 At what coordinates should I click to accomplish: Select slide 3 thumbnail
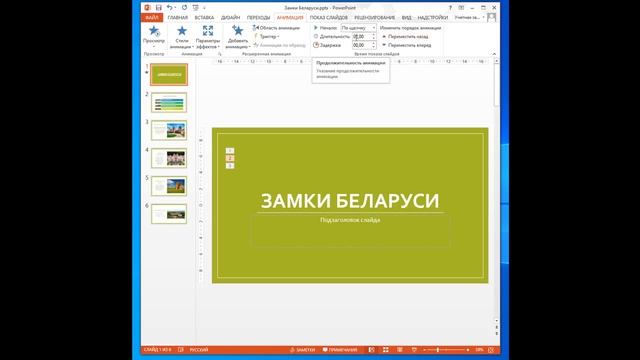coord(169,130)
